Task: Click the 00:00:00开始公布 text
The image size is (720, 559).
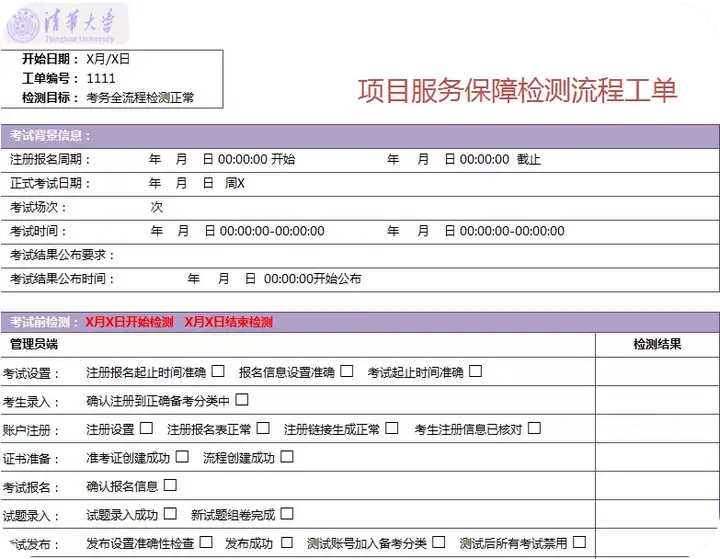Action: pyautogui.click(x=313, y=279)
